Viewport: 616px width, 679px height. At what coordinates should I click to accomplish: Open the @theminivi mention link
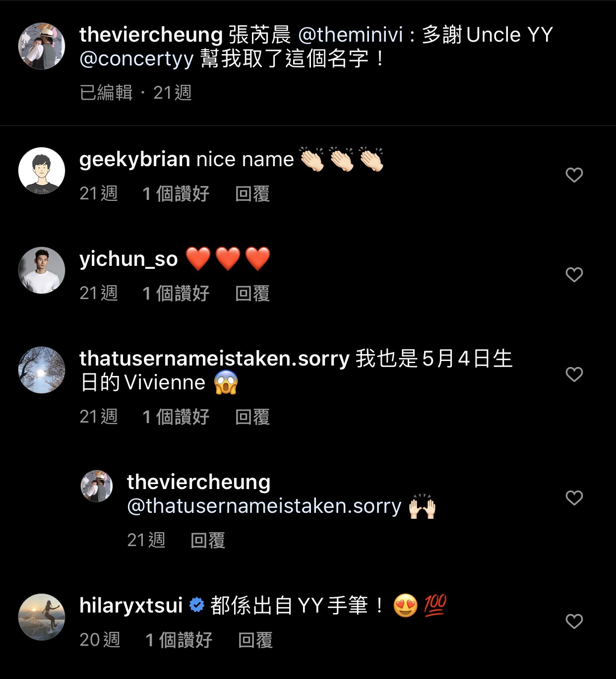tap(351, 35)
